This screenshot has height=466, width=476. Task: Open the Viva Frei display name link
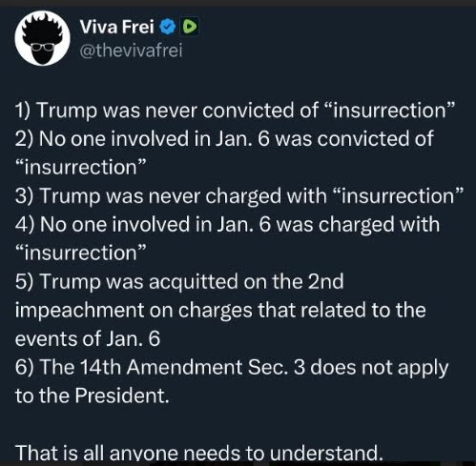pyautogui.click(x=116, y=27)
